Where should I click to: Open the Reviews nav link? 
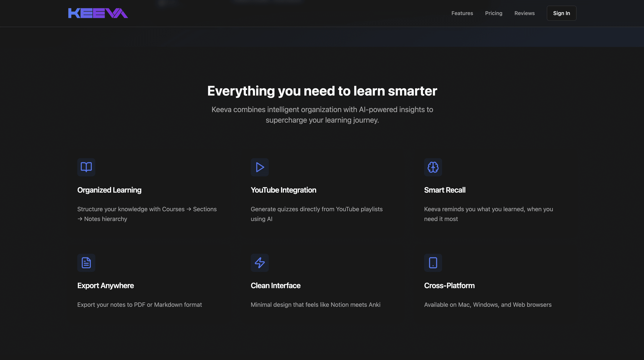[524, 13]
